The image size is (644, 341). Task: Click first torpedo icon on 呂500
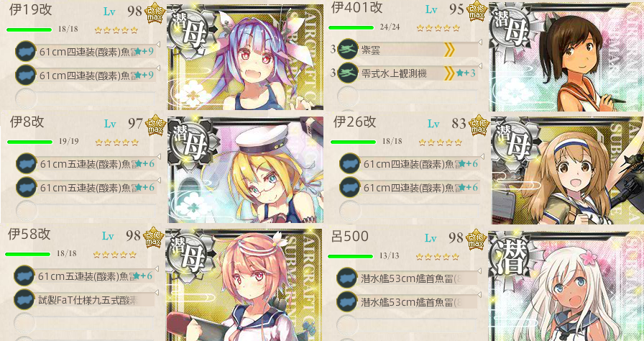pos(347,278)
